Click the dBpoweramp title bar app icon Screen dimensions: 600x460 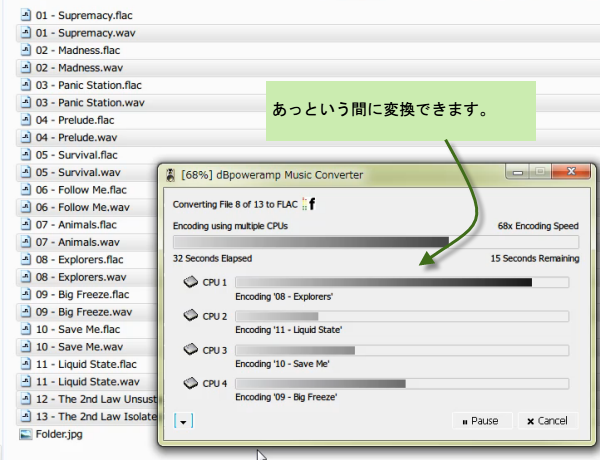click(171, 175)
